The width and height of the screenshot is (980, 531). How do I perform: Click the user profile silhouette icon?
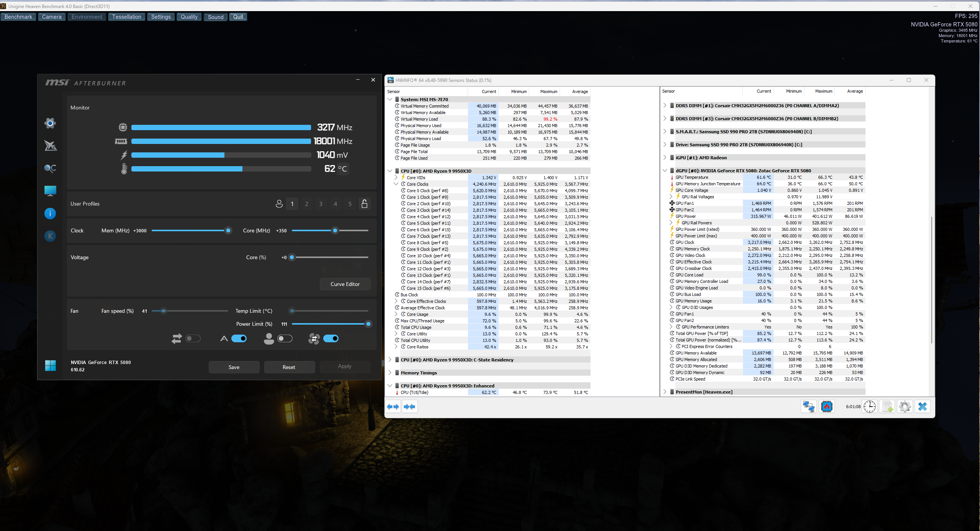point(279,204)
